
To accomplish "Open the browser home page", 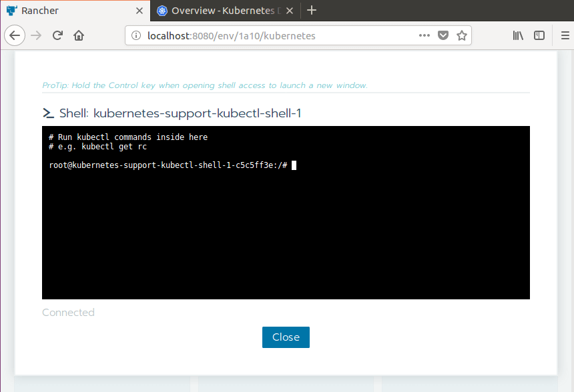I will point(79,35).
